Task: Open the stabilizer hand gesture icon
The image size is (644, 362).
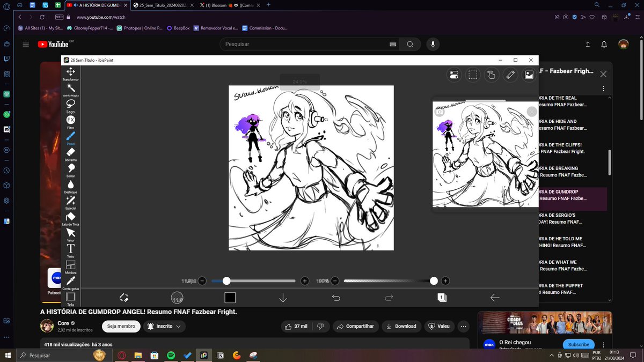Action: [492, 75]
